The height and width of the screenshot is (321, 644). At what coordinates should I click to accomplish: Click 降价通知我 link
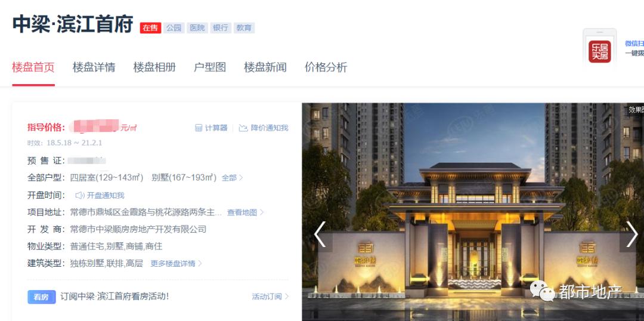[270, 128]
